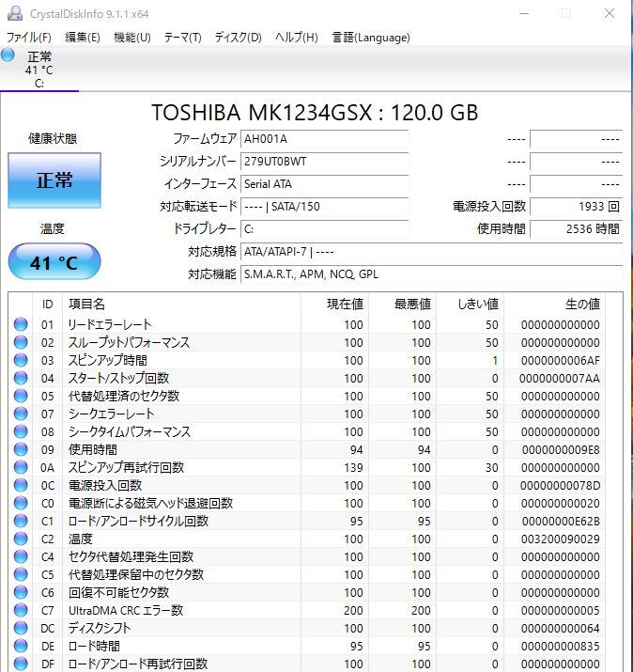Image resolution: width=633 pixels, height=672 pixels.
Task: Click status icon for row 05 代替処理済のセクタ数
Action: click(x=21, y=396)
